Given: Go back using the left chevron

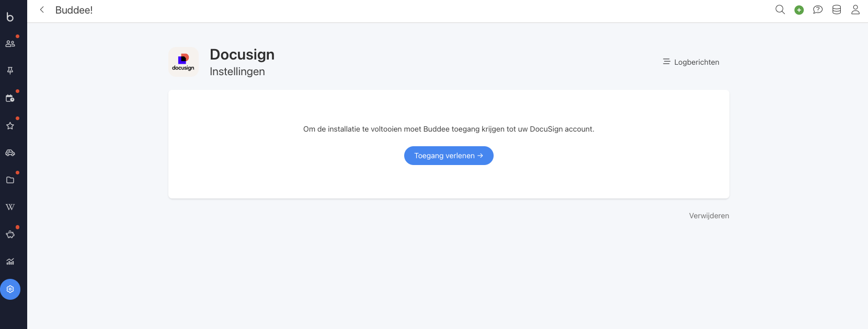Looking at the screenshot, I should tap(42, 10).
